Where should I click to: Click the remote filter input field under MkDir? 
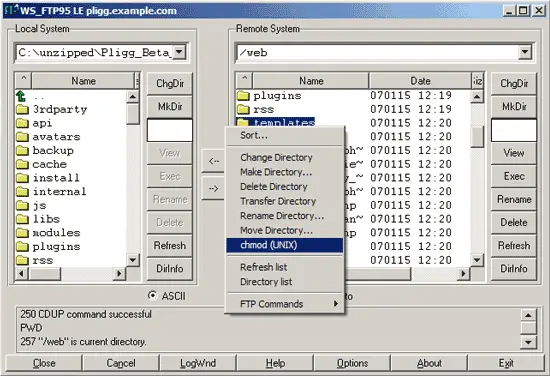(x=514, y=130)
